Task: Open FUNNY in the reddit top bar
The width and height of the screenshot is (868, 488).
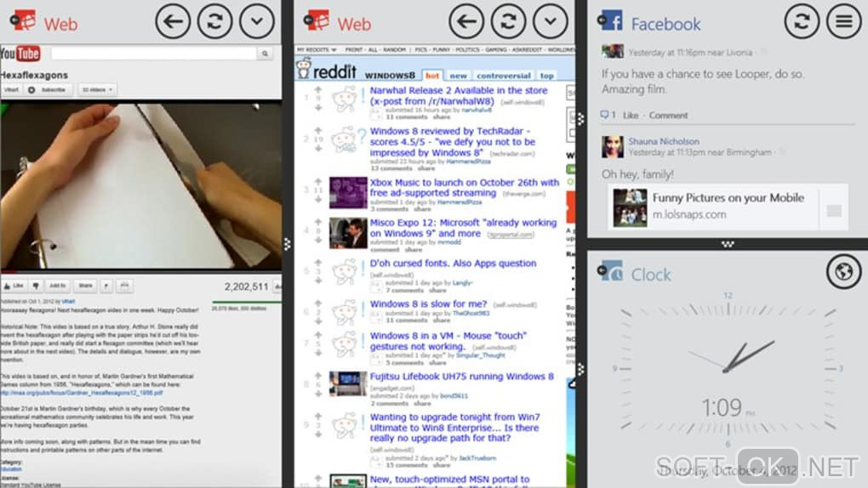Action: (x=441, y=50)
